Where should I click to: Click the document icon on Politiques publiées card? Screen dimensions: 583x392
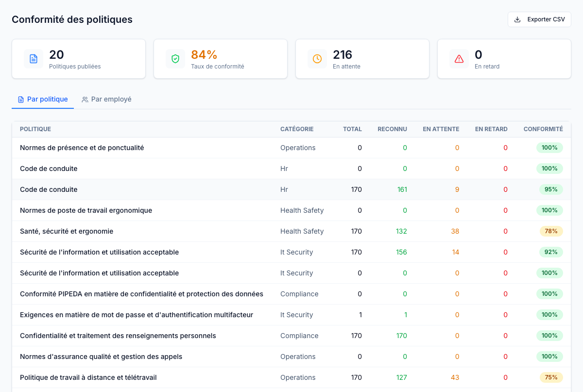point(34,59)
